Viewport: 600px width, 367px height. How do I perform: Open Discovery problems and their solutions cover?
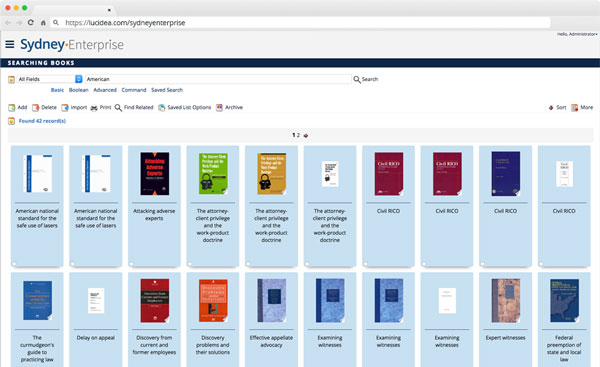(x=213, y=300)
